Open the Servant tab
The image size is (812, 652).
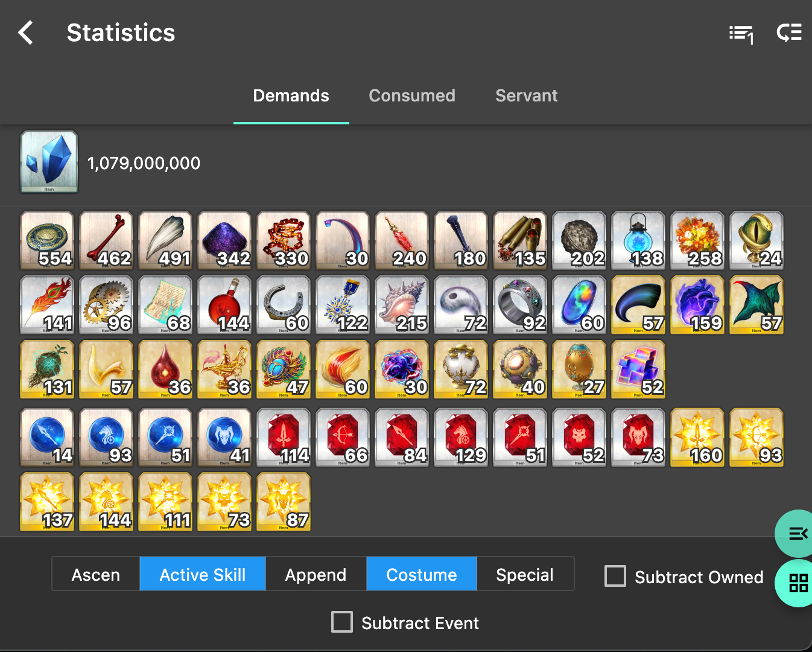[x=526, y=95]
